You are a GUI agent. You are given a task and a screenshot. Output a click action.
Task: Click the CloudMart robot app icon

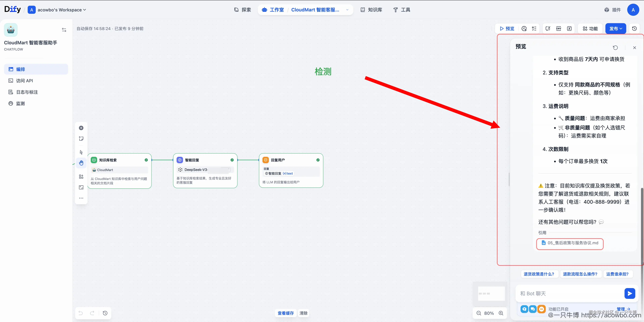click(11, 30)
